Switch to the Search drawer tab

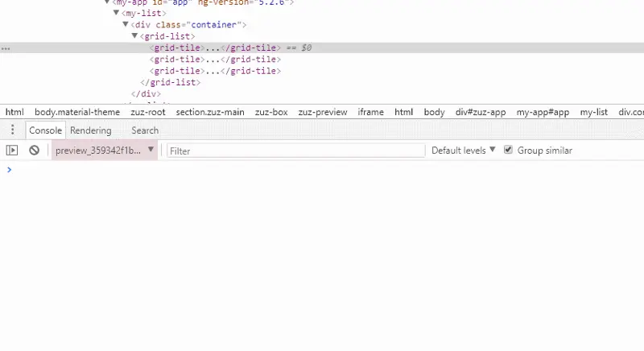click(145, 130)
